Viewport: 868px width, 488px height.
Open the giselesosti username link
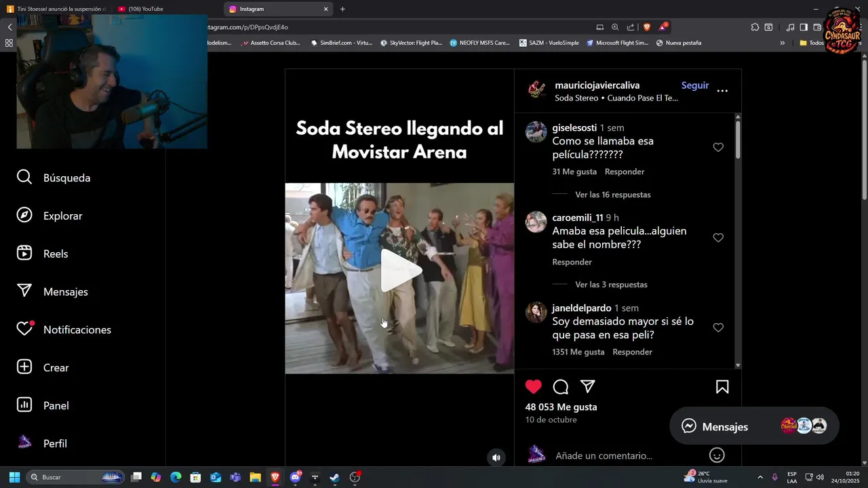tap(574, 127)
